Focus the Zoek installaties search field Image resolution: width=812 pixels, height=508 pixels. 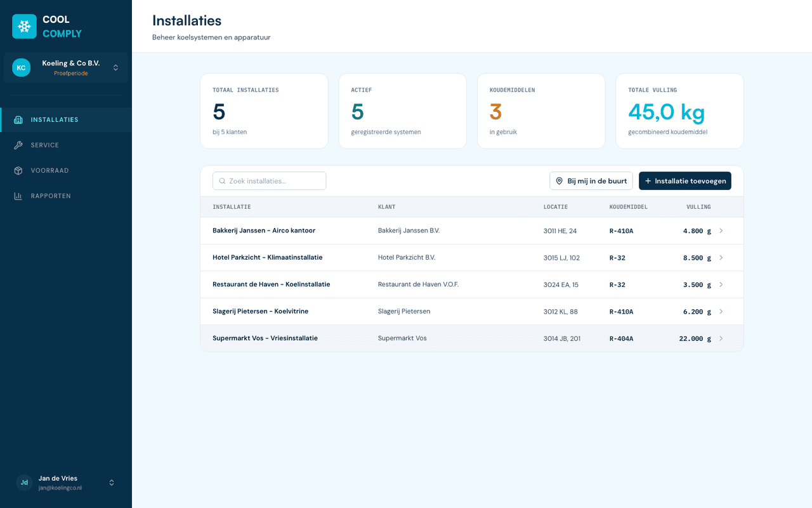[x=270, y=181]
